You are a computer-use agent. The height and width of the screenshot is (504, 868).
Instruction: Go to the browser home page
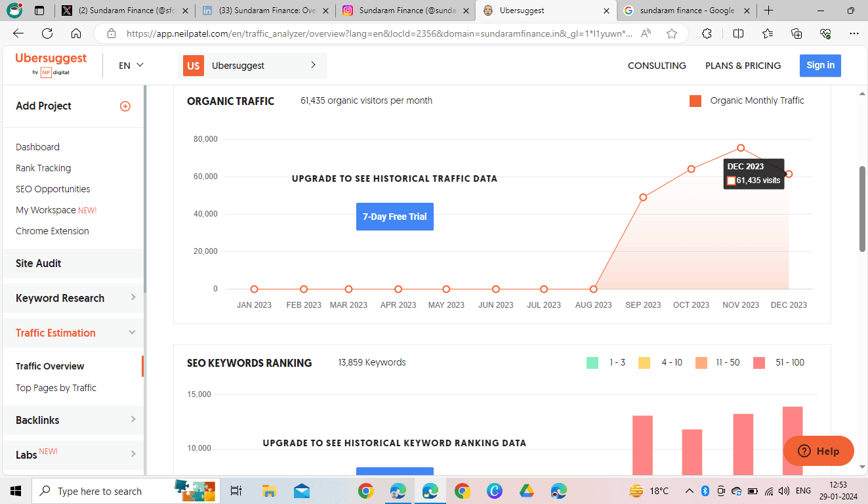tap(76, 33)
